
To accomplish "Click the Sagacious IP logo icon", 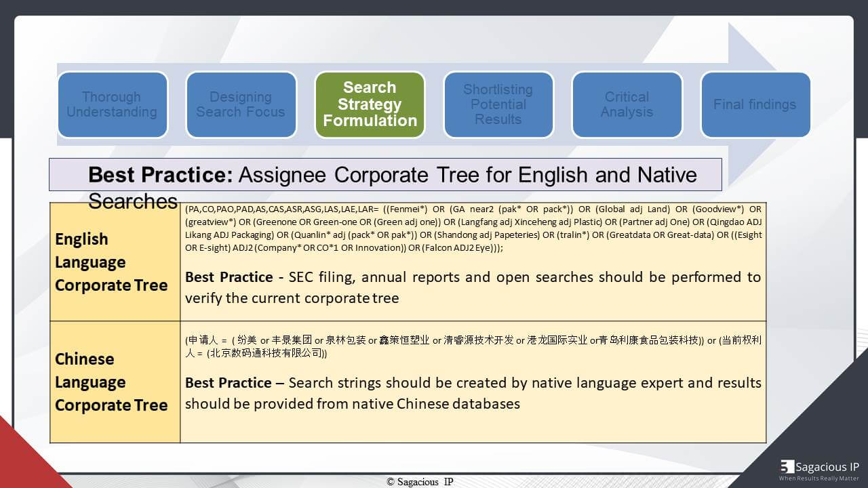I will click(787, 466).
